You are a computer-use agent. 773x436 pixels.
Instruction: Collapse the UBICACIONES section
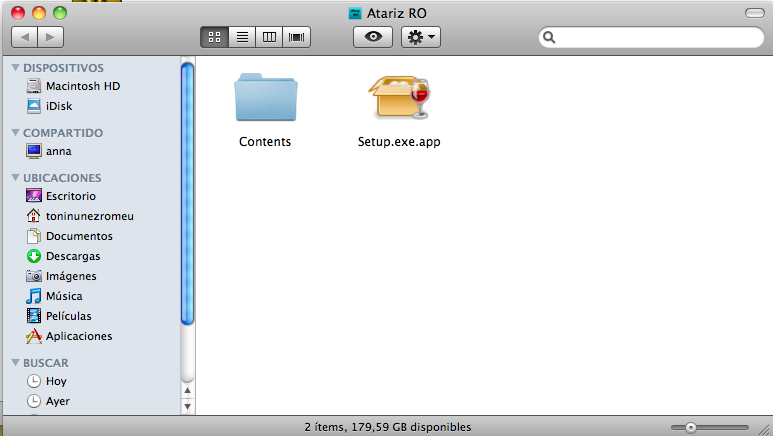[x=15, y=177]
